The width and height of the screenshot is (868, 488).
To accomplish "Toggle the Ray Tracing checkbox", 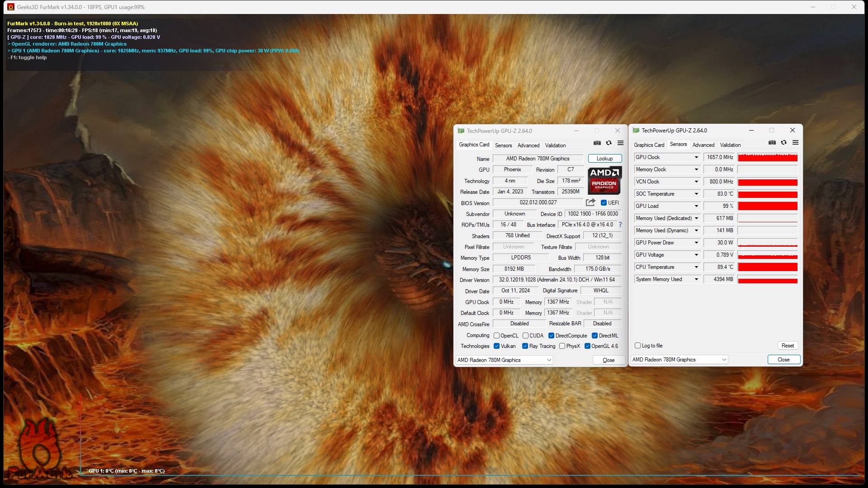I will (x=525, y=346).
